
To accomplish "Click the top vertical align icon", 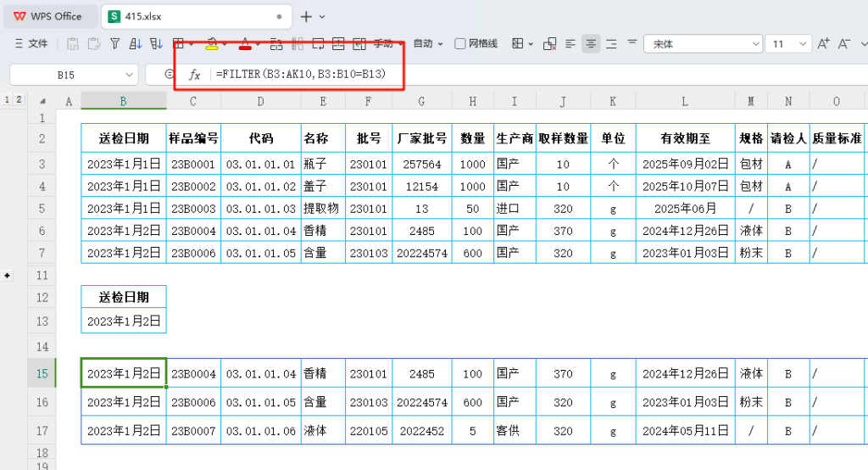I will pyautogui.click(x=632, y=42).
